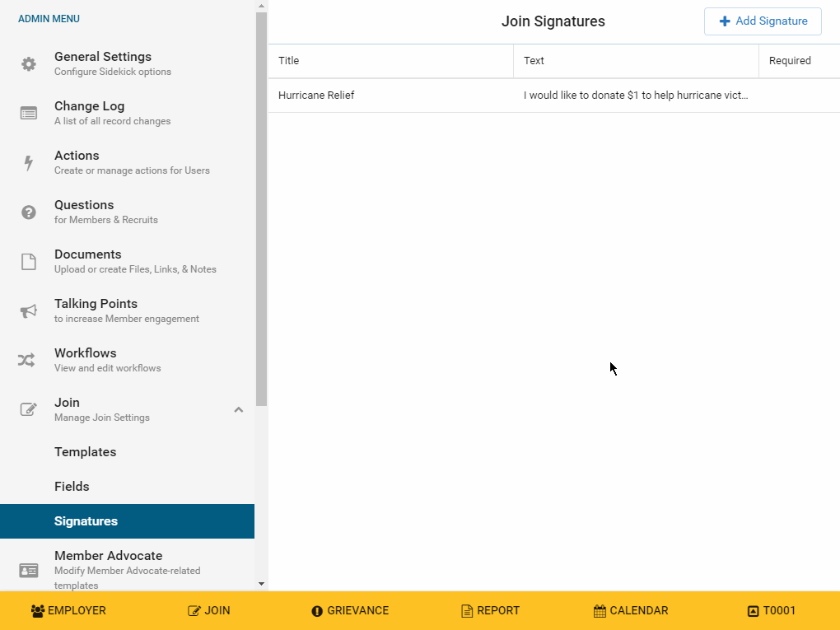Open the Grievance tab in bottom bar
This screenshot has width=840, height=630.
350,611
